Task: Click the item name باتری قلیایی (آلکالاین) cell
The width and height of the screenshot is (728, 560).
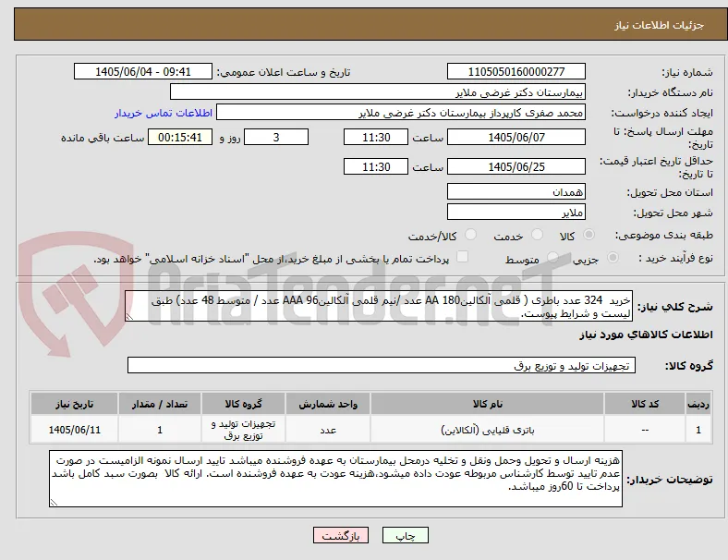Action: pyautogui.click(x=487, y=430)
